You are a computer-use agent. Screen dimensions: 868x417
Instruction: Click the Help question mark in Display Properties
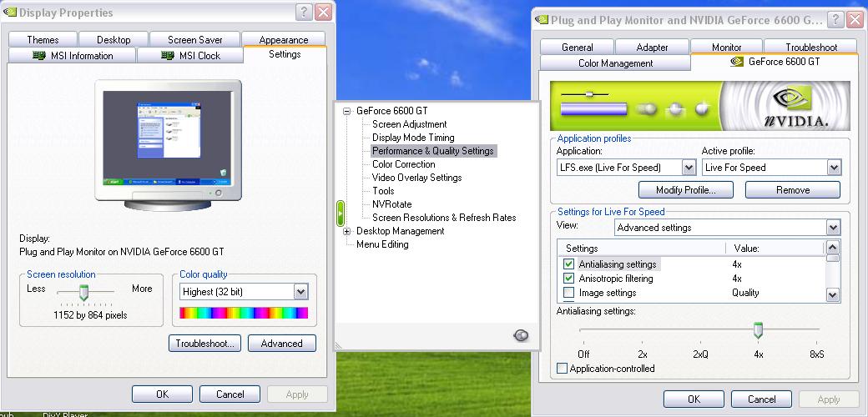click(303, 13)
